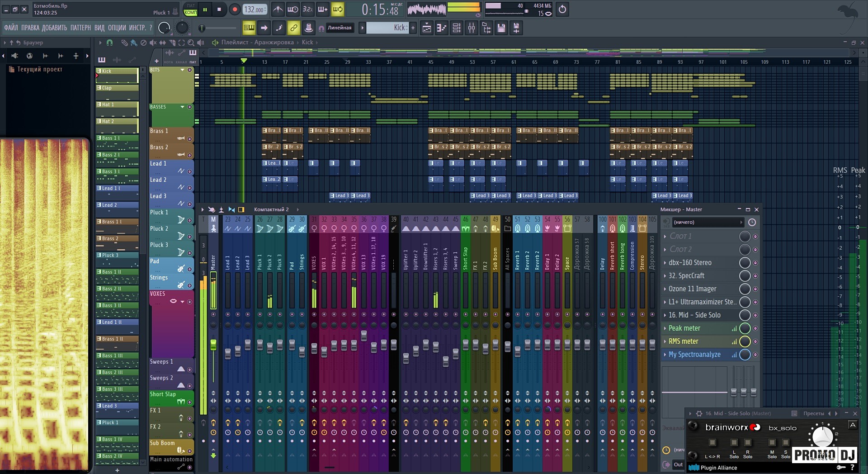Select the playlist mute tool

(x=153, y=43)
